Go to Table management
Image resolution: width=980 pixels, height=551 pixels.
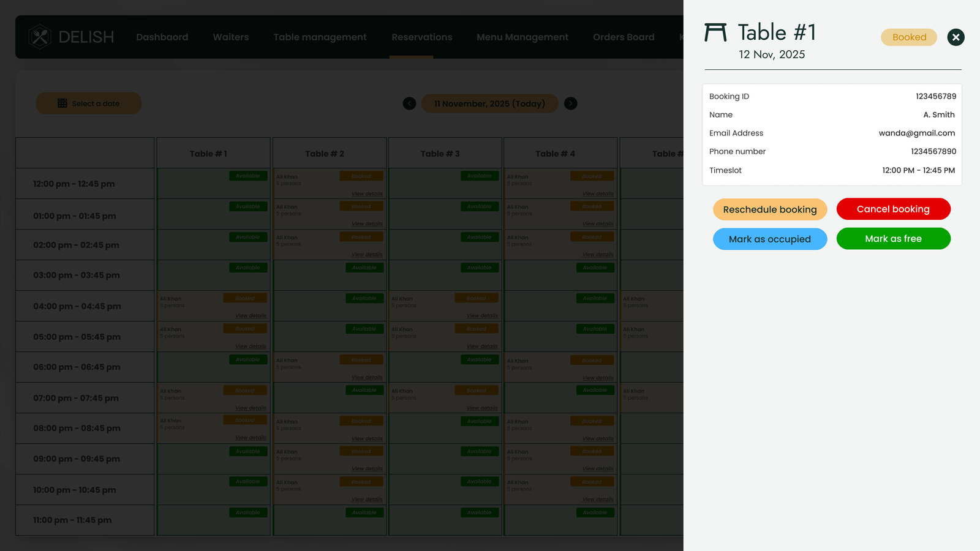[320, 37]
